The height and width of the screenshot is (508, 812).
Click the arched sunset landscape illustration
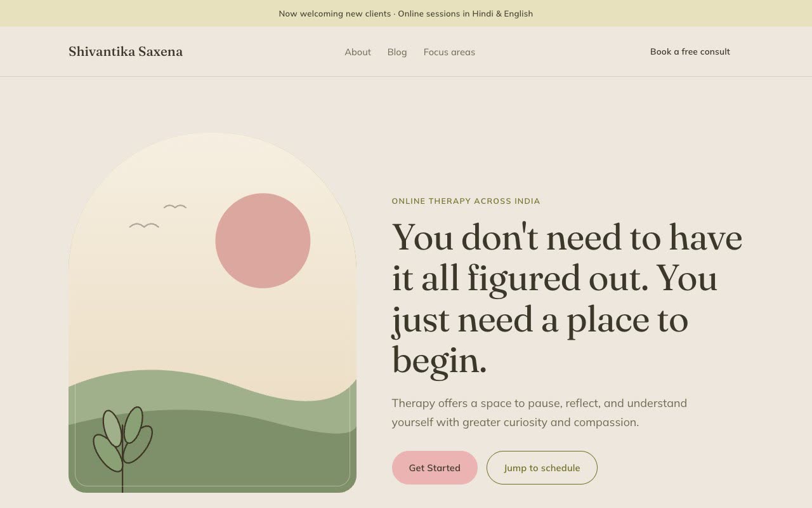213,312
